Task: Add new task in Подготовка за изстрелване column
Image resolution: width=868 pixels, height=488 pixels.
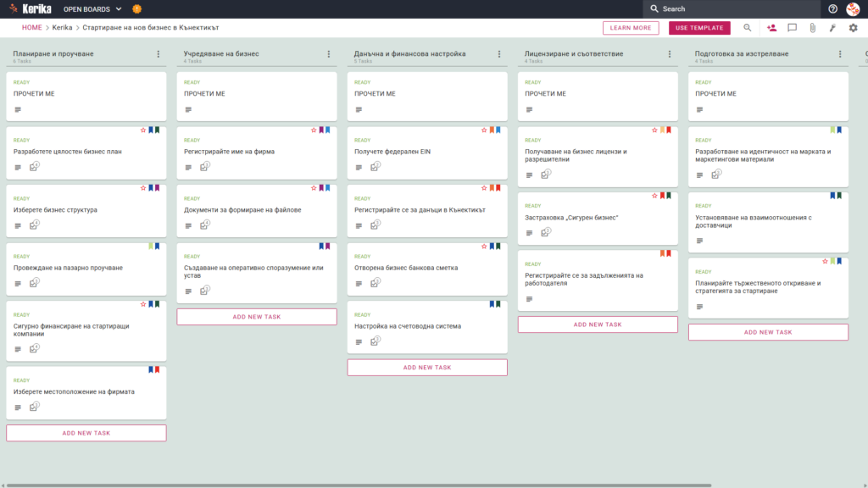Action: 768,332
